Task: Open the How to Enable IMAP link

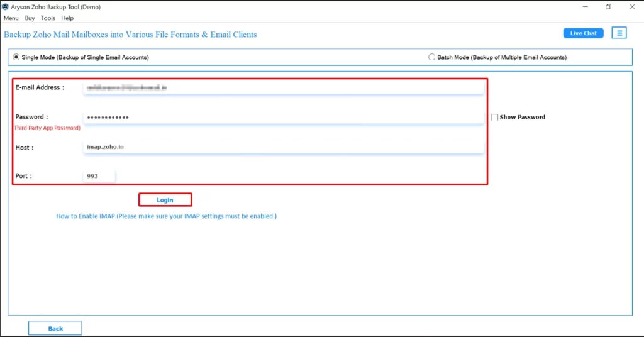Action: [x=166, y=216]
